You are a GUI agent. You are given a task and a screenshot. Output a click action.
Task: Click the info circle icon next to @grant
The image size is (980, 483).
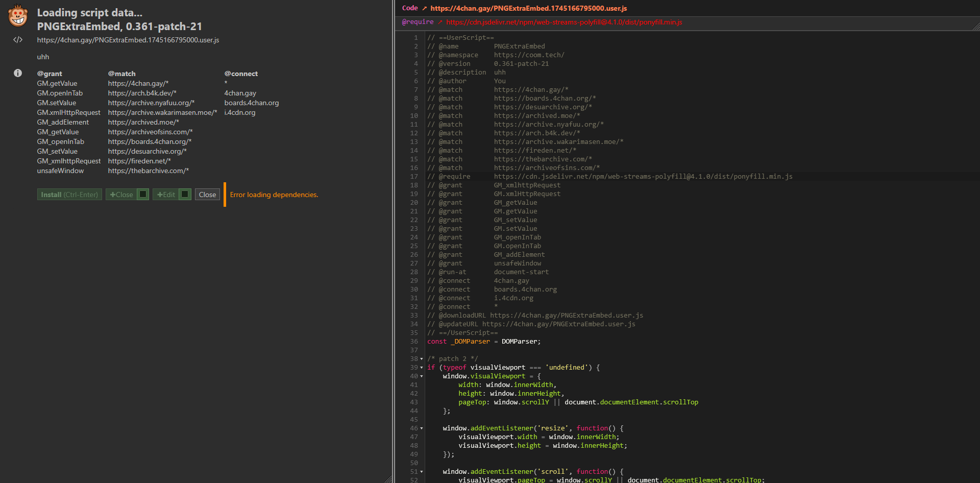[18, 73]
